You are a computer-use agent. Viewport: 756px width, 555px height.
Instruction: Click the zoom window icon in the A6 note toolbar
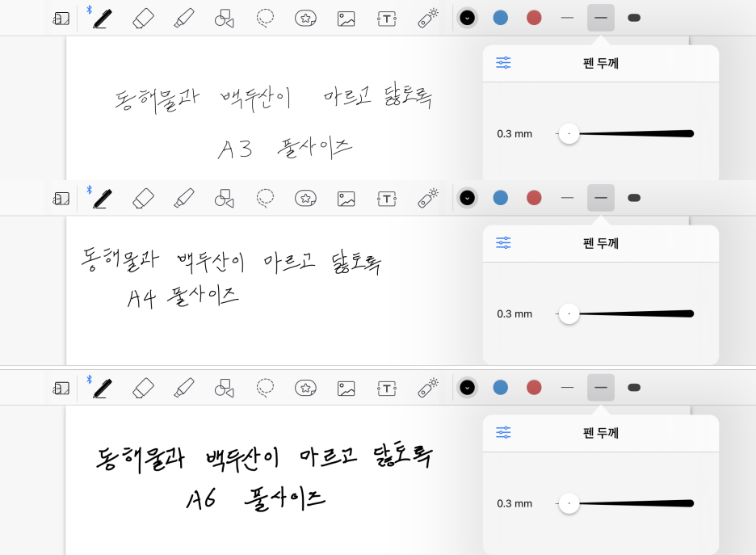61,388
